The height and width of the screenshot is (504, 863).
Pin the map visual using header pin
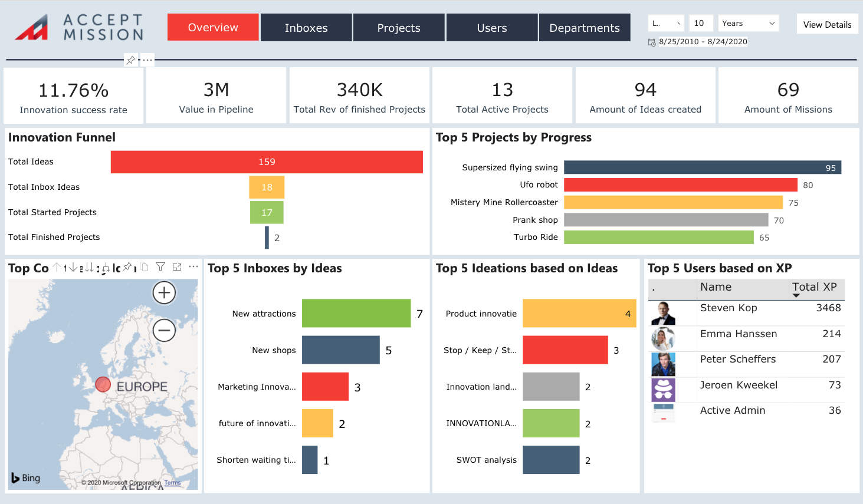pos(127,267)
